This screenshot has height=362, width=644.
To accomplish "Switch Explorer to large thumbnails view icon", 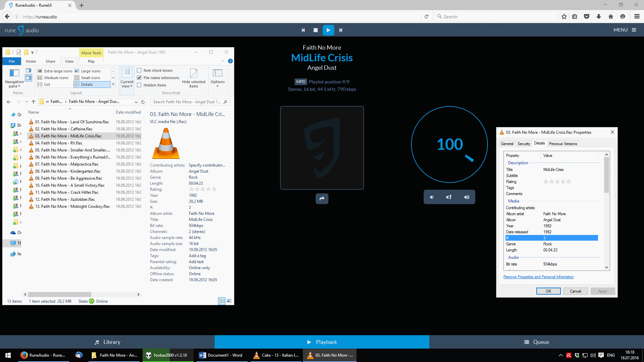I will (x=229, y=301).
